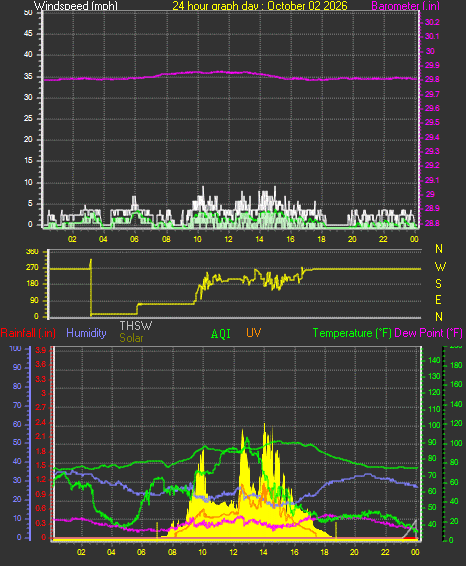Click the blue 'Humidity' legend label
Viewport: 466px width, 566px height.
(86, 333)
